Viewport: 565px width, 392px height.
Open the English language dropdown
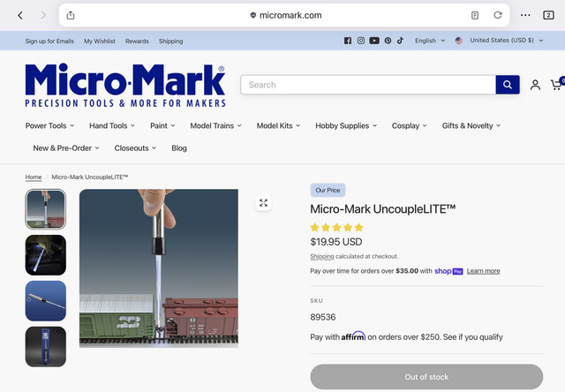(430, 41)
